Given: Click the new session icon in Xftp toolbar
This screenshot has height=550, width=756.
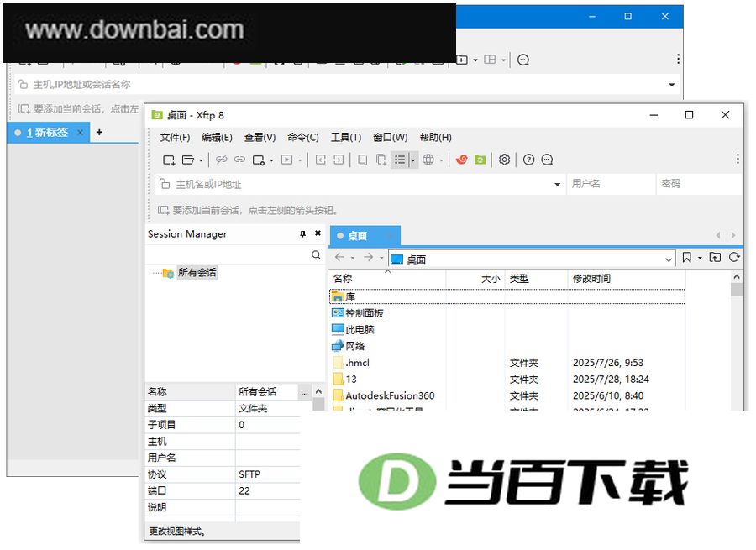Looking at the screenshot, I should [x=169, y=160].
